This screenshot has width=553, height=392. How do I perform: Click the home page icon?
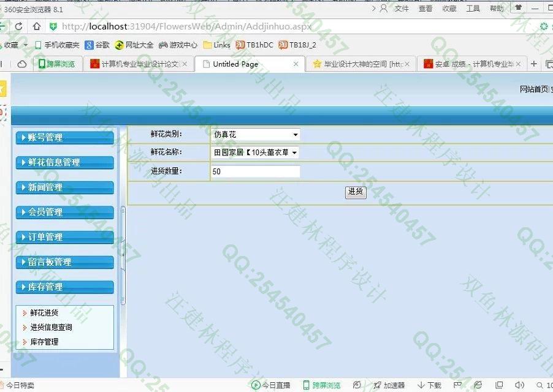pos(37,26)
